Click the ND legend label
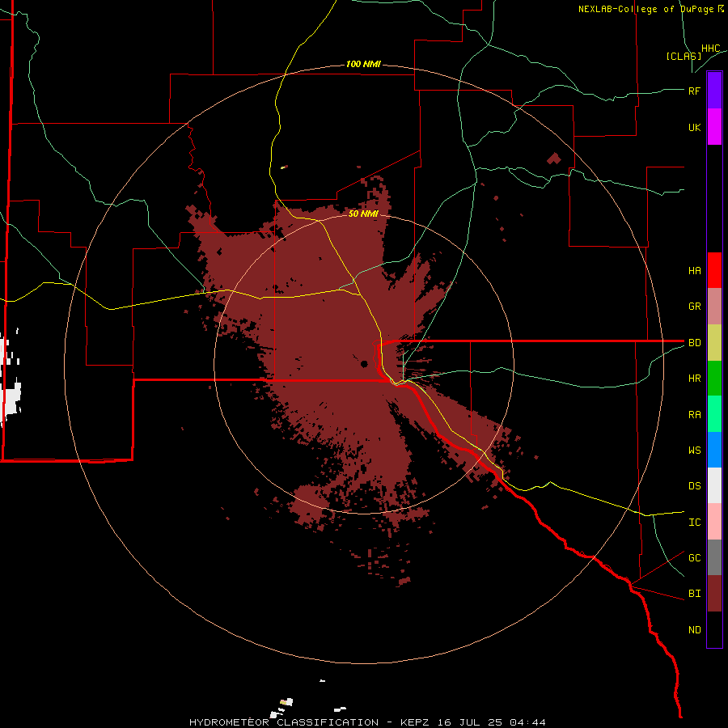The image size is (728, 728). [x=694, y=630]
